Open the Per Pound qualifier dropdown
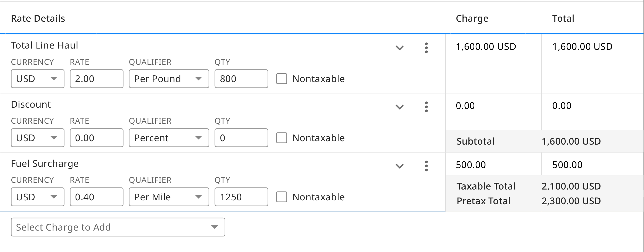This screenshot has width=644, height=252. (169, 79)
